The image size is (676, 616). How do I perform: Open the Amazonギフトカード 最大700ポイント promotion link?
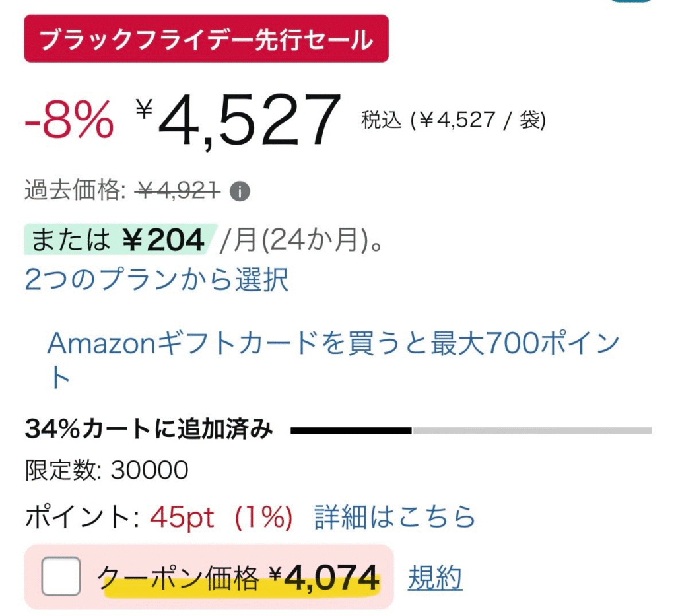pos(333,343)
